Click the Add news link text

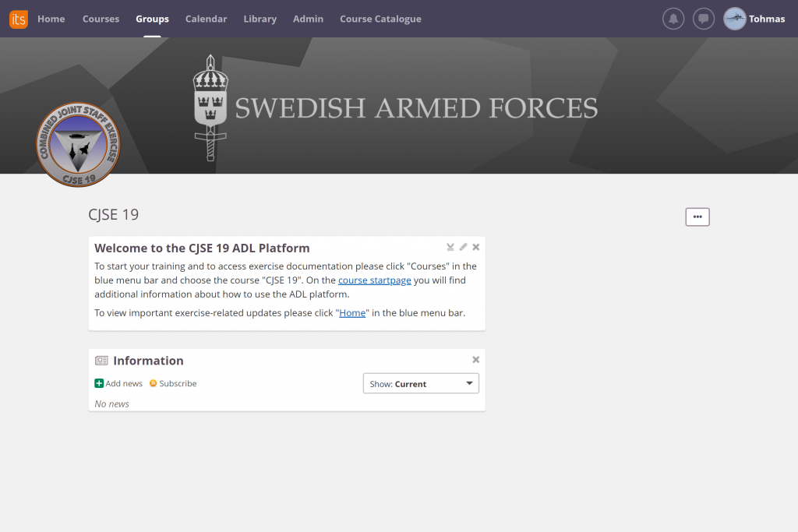coord(124,383)
